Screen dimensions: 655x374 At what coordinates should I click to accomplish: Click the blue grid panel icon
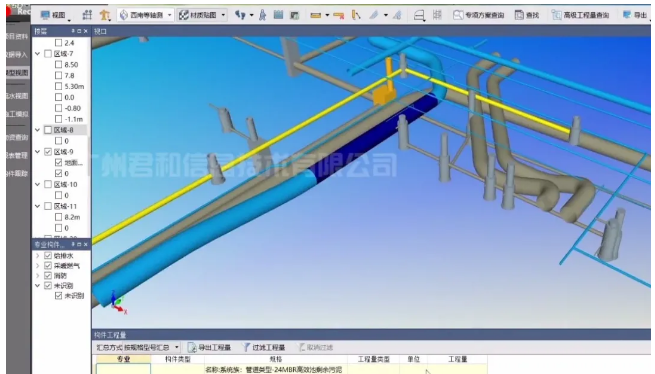pos(278,15)
